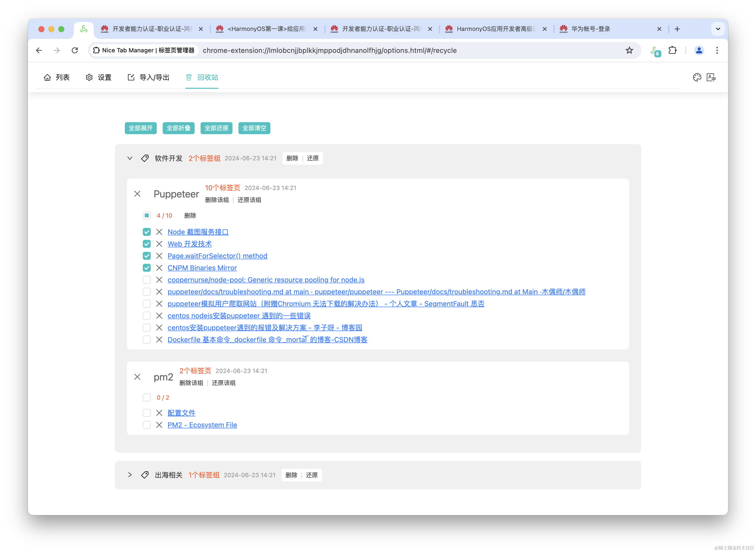This screenshot has height=552, width=756.
Task: Remove the 'Web 开发技术' tab entry via X
Action: tap(159, 244)
